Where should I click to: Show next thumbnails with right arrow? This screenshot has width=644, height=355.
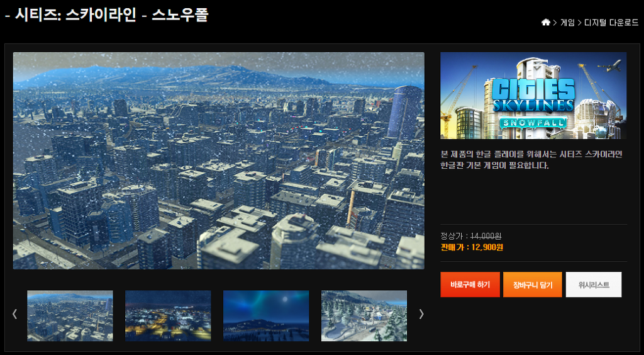coord(421,314)
